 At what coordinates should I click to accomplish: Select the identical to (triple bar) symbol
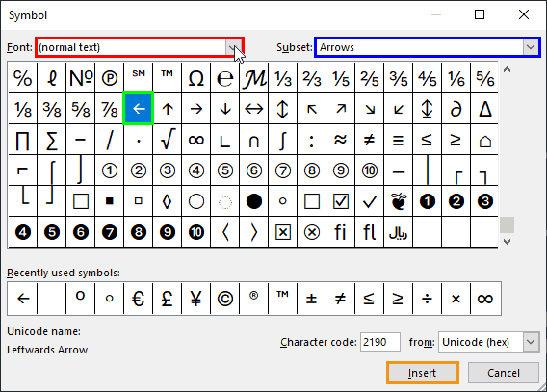coord(399,140)
